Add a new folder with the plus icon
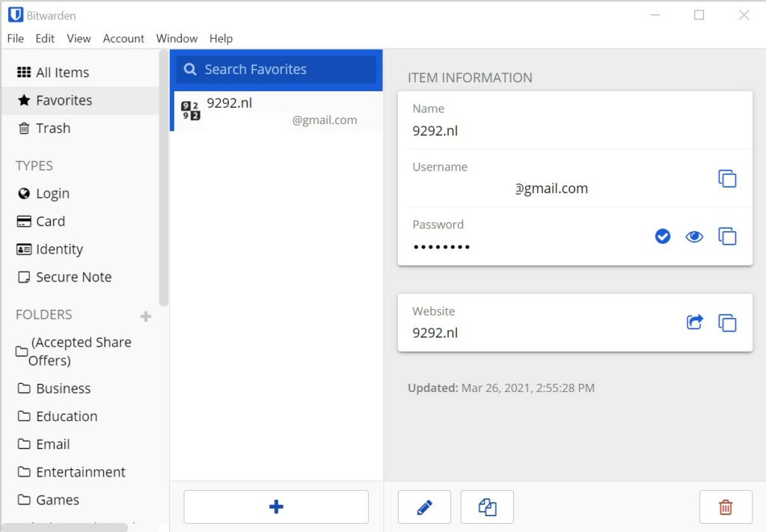Screen dimensions: 766x532 [x=146, y=316]
